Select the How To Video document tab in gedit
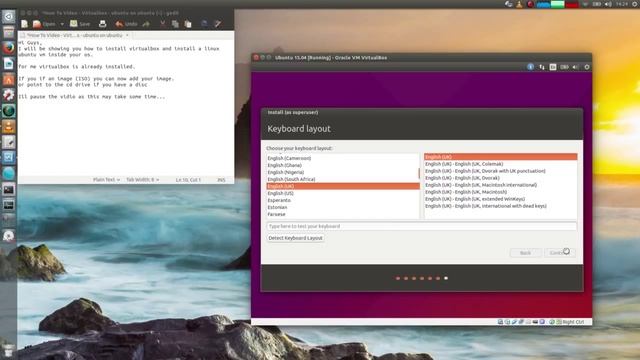Screen dimensions: 640x360 [74, 36]
